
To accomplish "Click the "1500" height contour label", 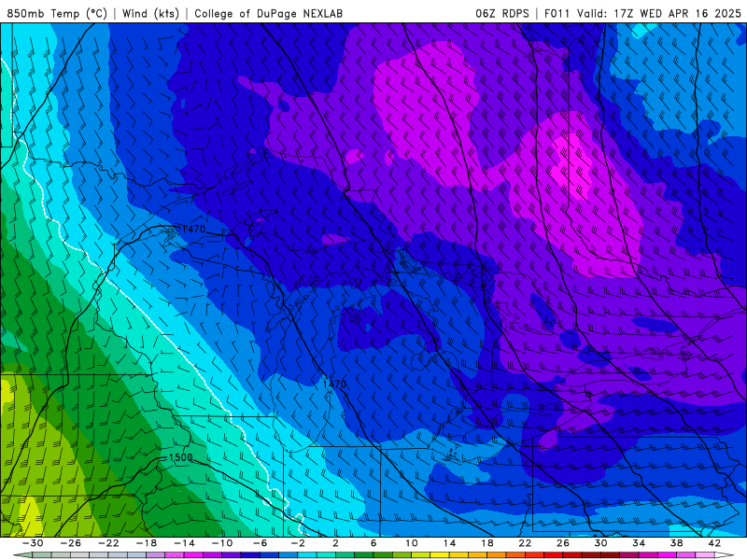I will [x=181, y=457].
